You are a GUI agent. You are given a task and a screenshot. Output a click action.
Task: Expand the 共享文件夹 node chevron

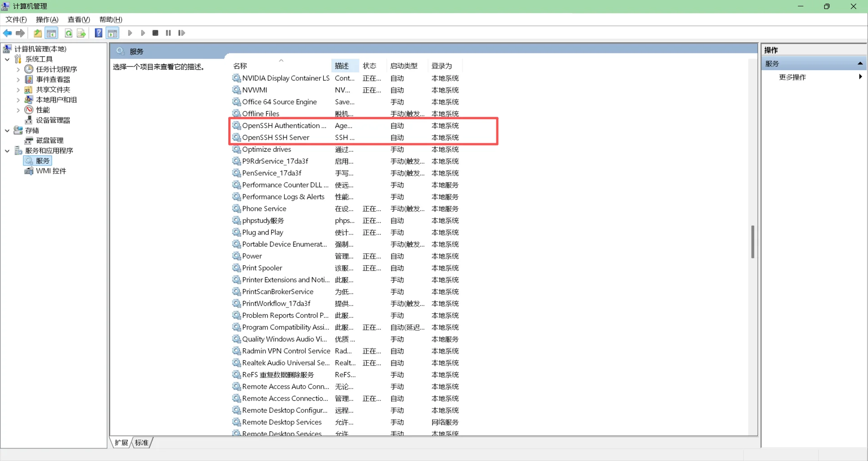pos(18,90)
